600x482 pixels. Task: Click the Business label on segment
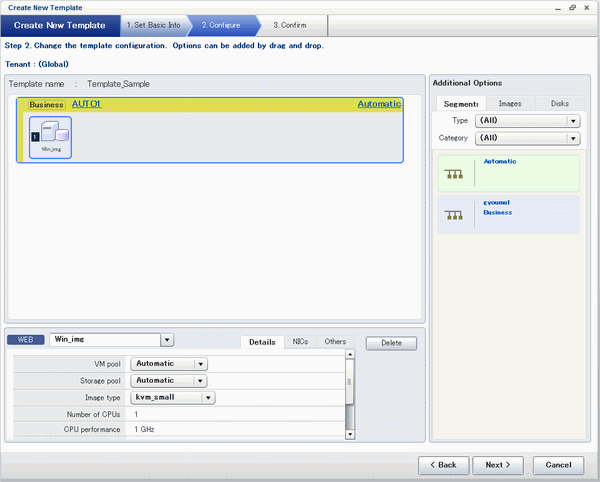coord(47,104)
